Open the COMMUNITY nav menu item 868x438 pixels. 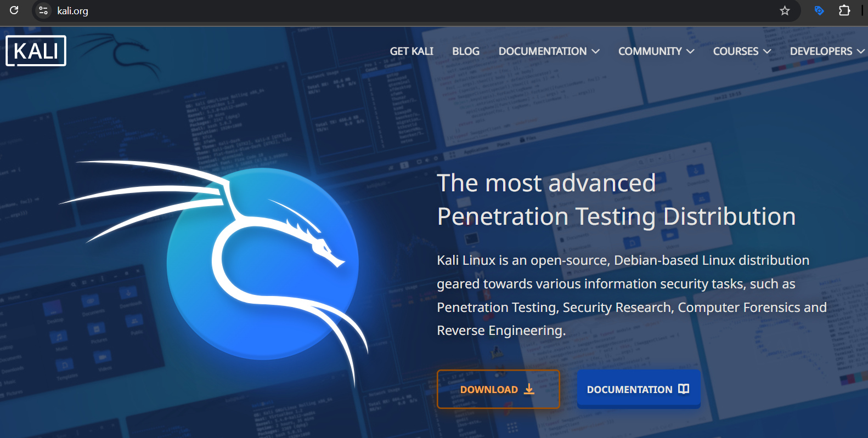(656, 51)
